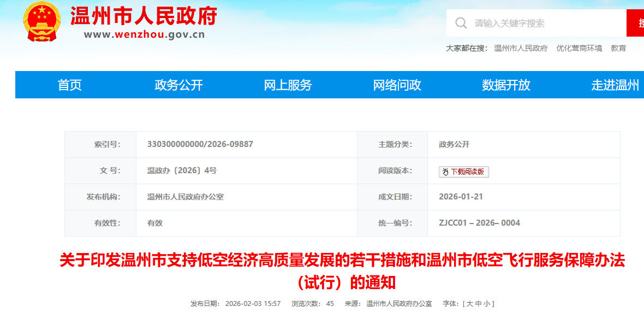This screenshot has height=312, width=644.
Task: Click the 温州市人民政府 site title
Action: pyautogui.click(x=144, y=16)
